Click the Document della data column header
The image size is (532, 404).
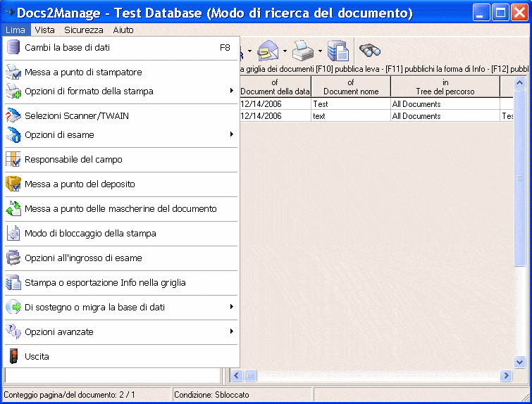(x=275, y=87)
